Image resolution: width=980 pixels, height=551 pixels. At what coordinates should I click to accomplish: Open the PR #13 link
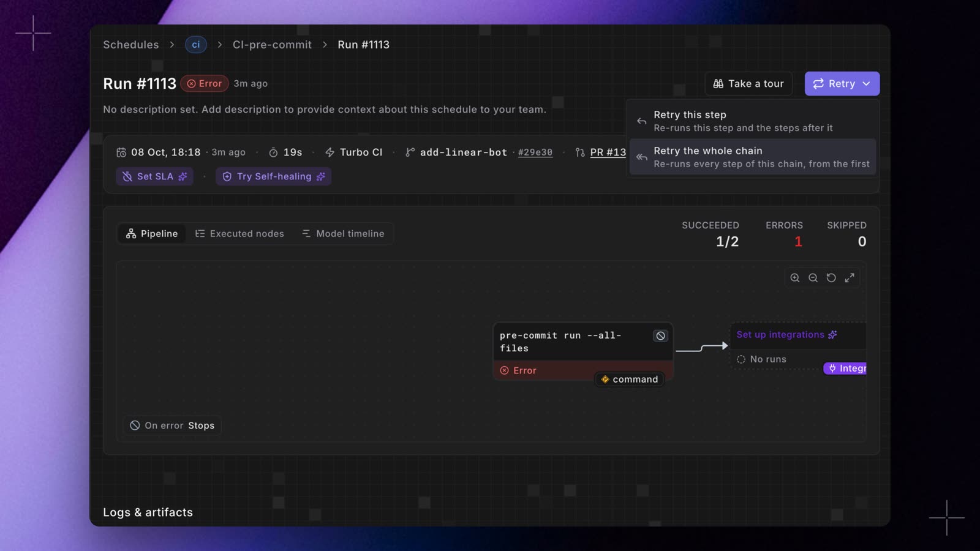click(608, 152)
